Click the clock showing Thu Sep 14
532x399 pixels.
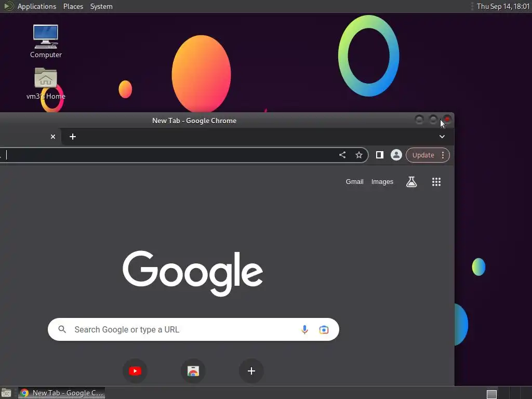coord(503,6)
